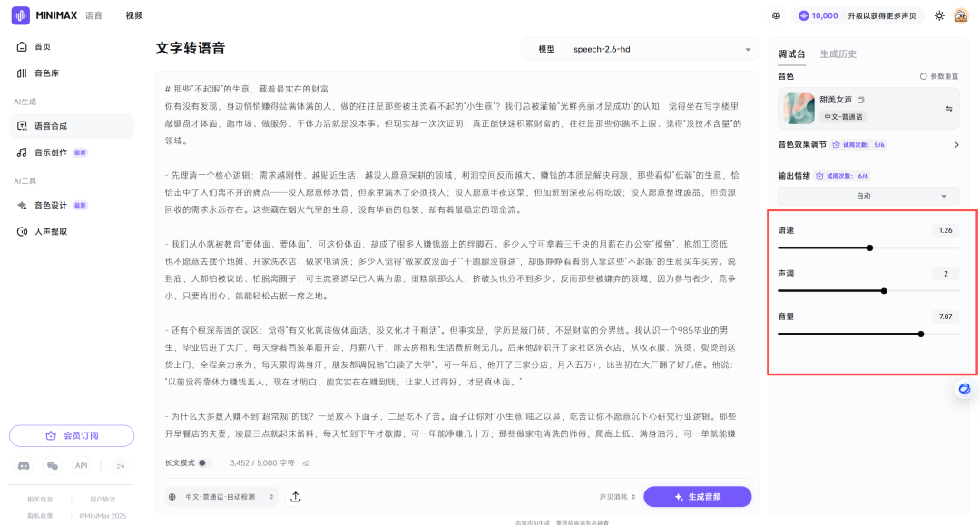The width and height of the screenshot is (980, 525).
Task: Click 会员订阅 membership button
Action: point(72,436)
